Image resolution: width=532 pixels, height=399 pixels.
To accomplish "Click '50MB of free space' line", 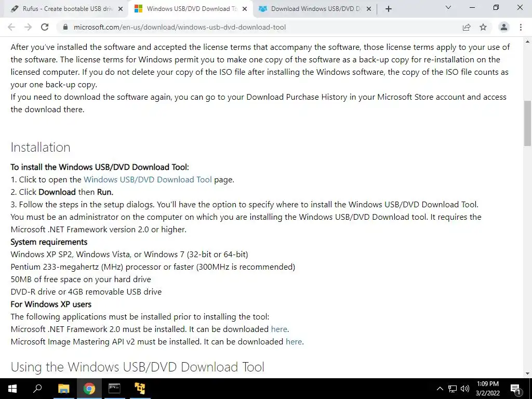I will [x=81, y=279].
